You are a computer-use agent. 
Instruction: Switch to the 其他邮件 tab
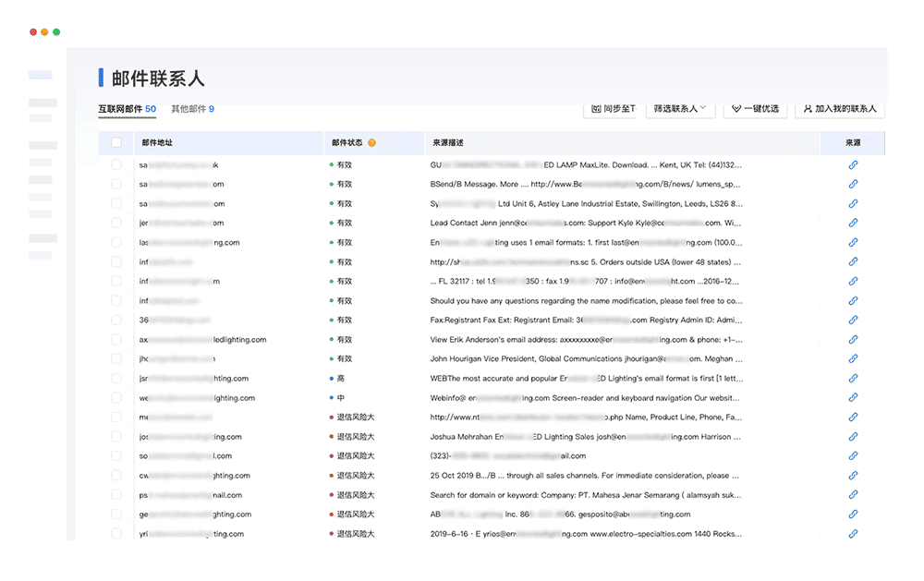(x=192, y=109)
